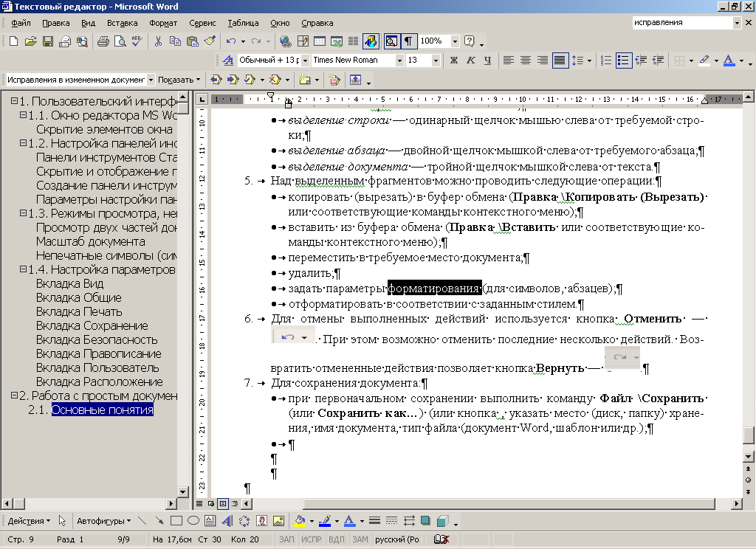Type in help question box исправления
The width and height of the screenshot is (756, 549).
[x=683, y=22]
